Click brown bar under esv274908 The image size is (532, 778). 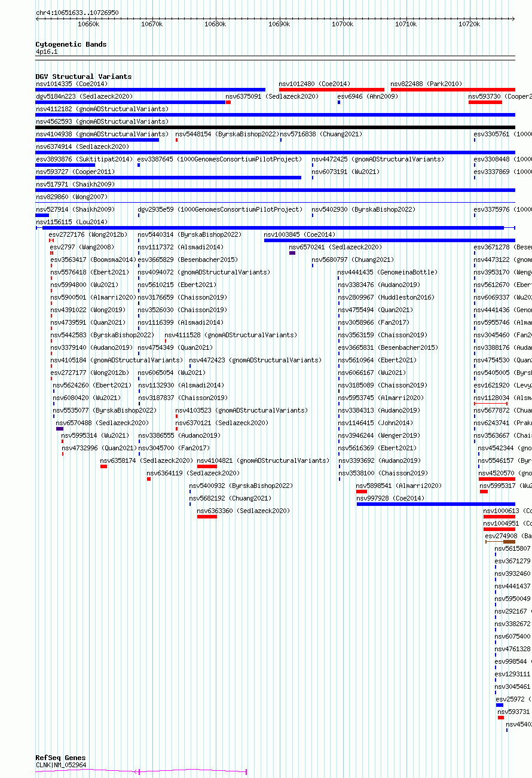click(x=509, y=542)
